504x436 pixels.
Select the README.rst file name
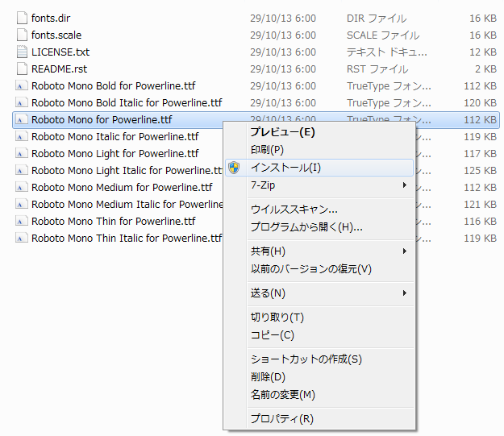point(59,69)
